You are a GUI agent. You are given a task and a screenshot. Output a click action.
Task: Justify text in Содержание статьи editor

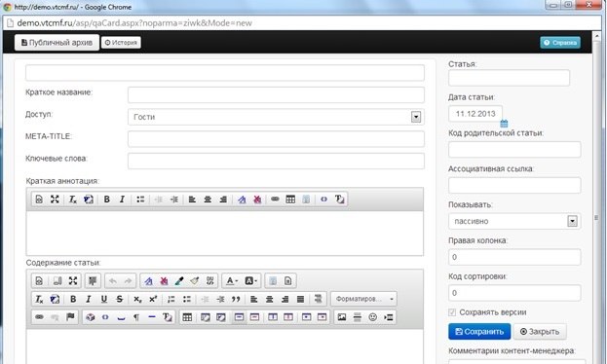300,299
